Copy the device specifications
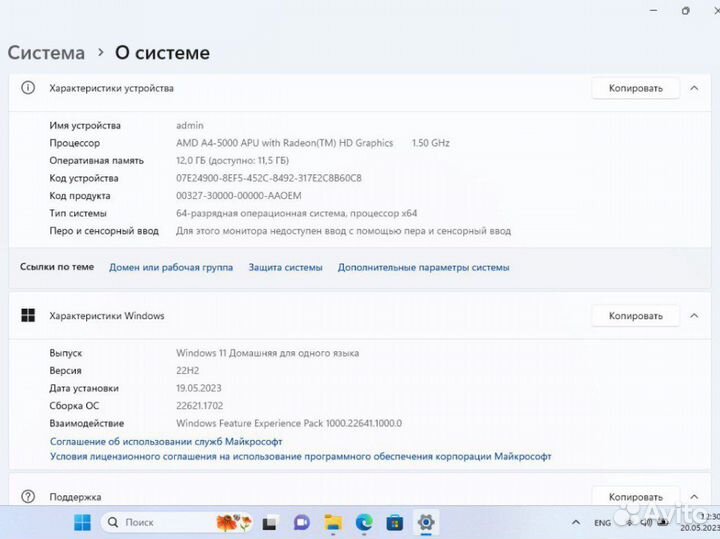This screenshot has width=720, height=539. pyautogui.click(x=636, y=88)
